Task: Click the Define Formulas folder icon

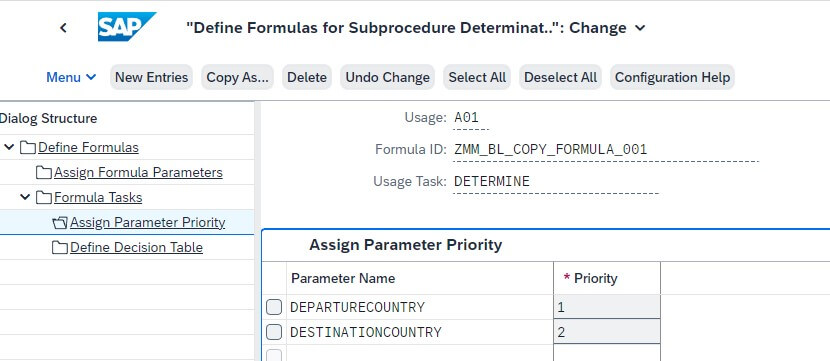Action: point(28,147)
